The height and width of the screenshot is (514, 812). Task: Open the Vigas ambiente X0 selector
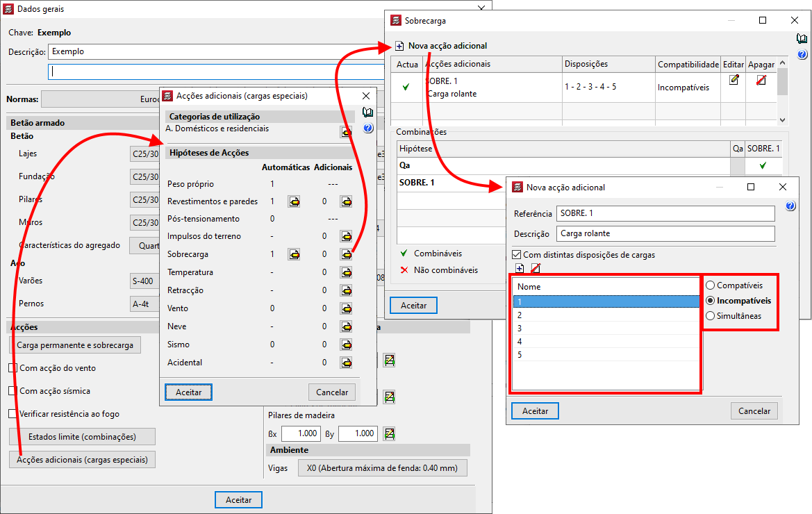[383, 468]
